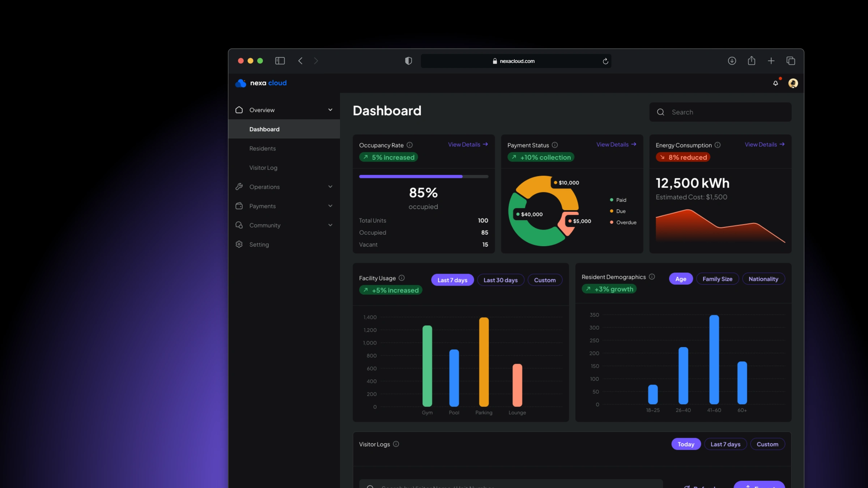Open Visitor Log in the sidebar
Image resolution: width=868 pixels, height=488 pixels.
263,168
